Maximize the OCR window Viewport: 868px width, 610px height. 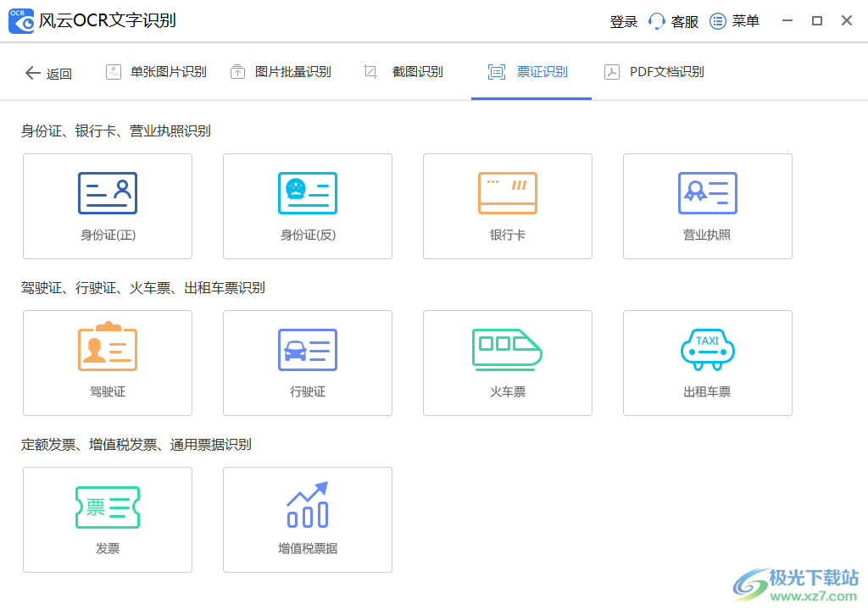tap(817, 20)
